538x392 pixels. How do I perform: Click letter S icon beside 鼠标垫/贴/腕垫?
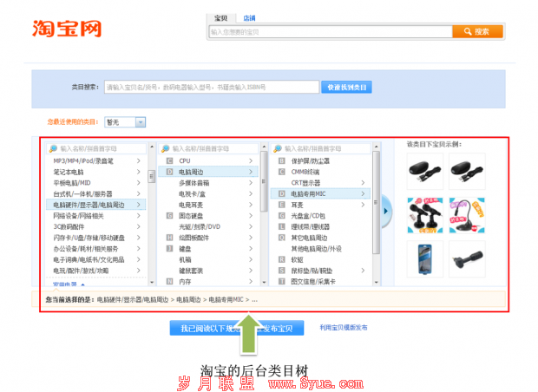[x=282, y=271]
